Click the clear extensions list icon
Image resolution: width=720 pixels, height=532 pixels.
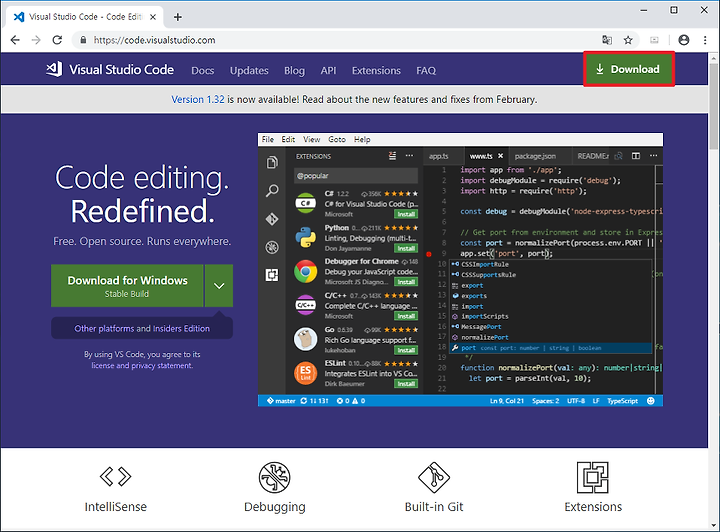point(392,156)
